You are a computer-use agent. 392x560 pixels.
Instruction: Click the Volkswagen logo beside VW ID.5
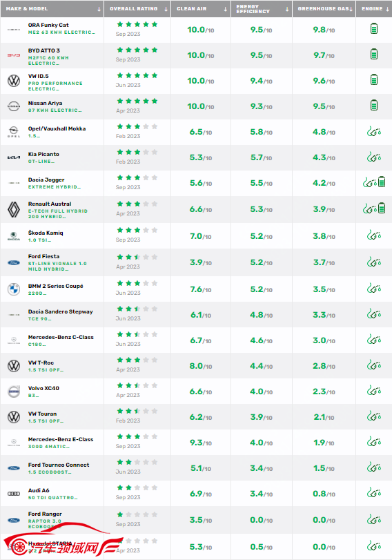(14, 80)
